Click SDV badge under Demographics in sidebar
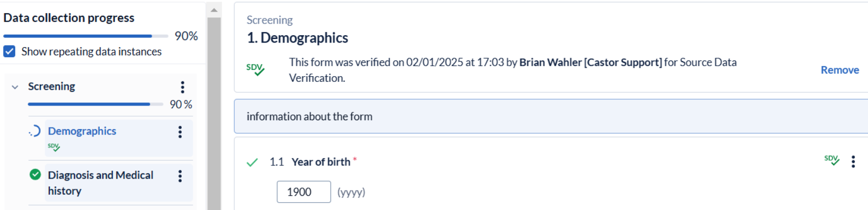The height and width of the screenshot is (210, 868). click(x=54, y=147)
